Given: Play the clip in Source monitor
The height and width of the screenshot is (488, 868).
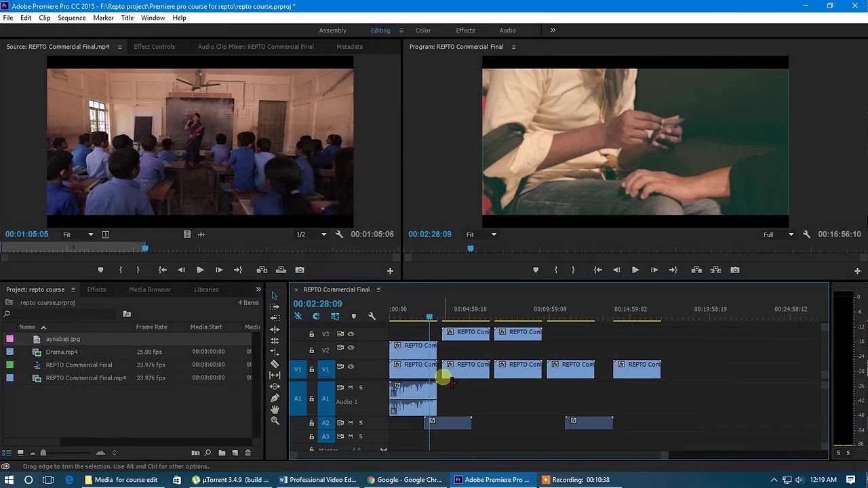Looking at the screenshot, I should (x=200, y=270).
